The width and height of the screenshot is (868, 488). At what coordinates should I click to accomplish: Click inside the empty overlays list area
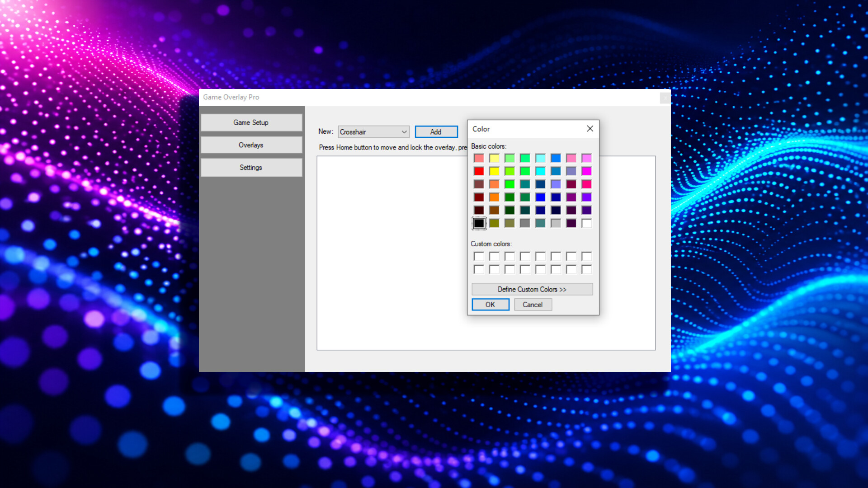click(392, 253)
